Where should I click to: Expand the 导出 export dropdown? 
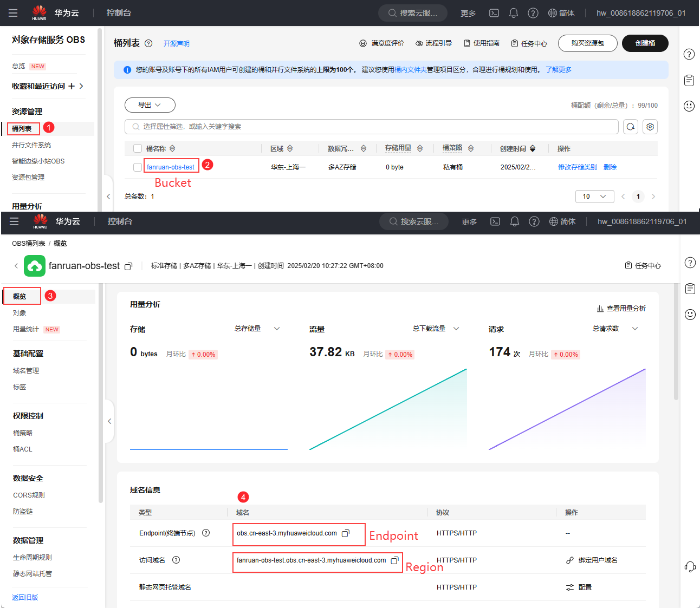click(x=150, y=105)
